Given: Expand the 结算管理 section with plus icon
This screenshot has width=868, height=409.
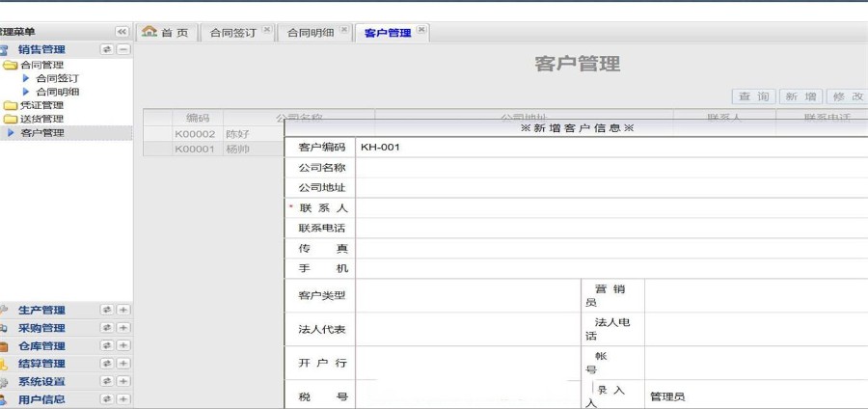Looking at the screenshot, I should (x=123, y=364).
